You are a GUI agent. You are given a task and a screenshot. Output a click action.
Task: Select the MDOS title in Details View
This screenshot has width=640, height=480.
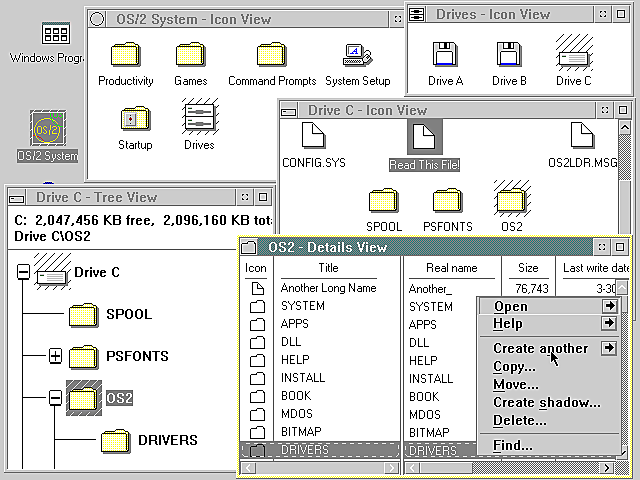point(297,414)
